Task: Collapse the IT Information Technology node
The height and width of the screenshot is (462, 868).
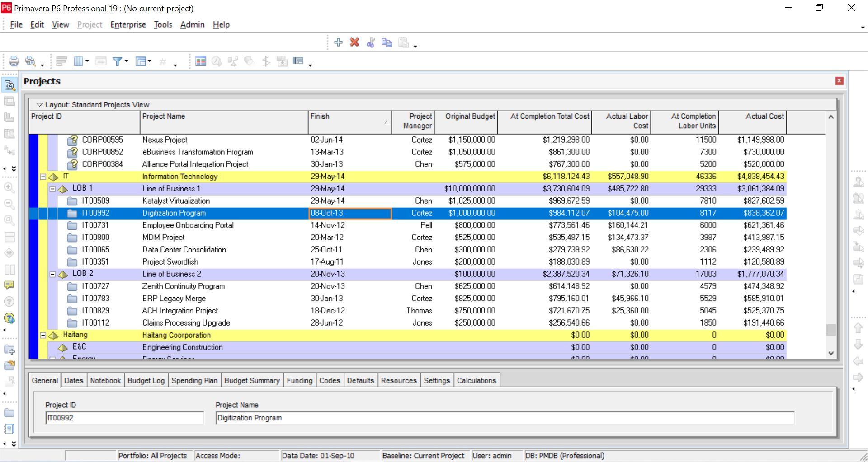Action: pos(43,177)
